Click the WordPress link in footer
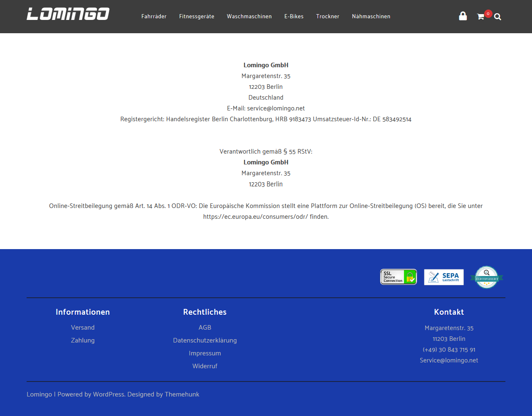This screenshot has height=416, width=532. [108, 394]
